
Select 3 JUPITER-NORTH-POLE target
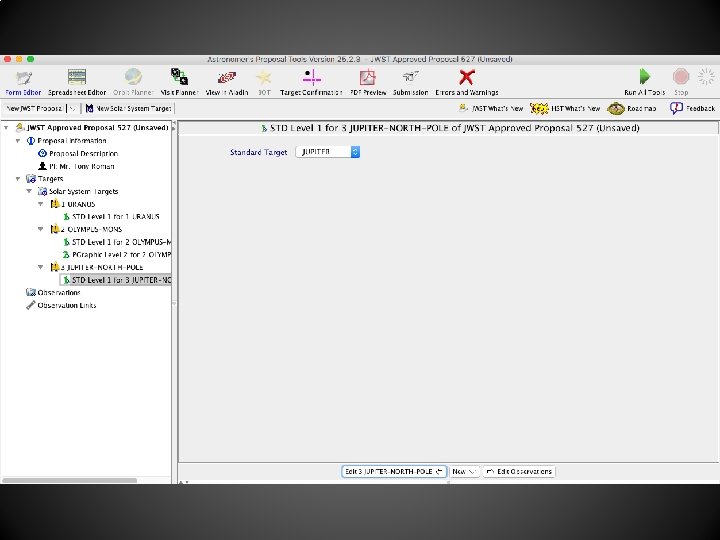tap(97, 267)
